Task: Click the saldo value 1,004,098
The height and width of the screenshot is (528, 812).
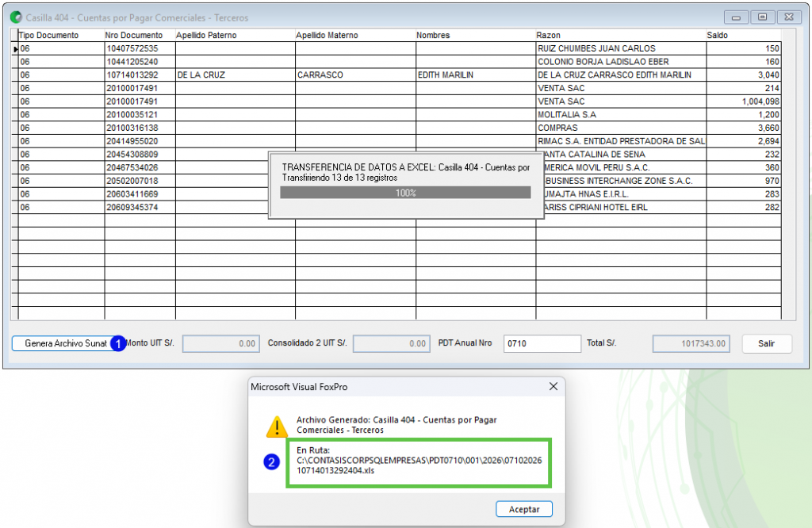Action: [744, 101]
